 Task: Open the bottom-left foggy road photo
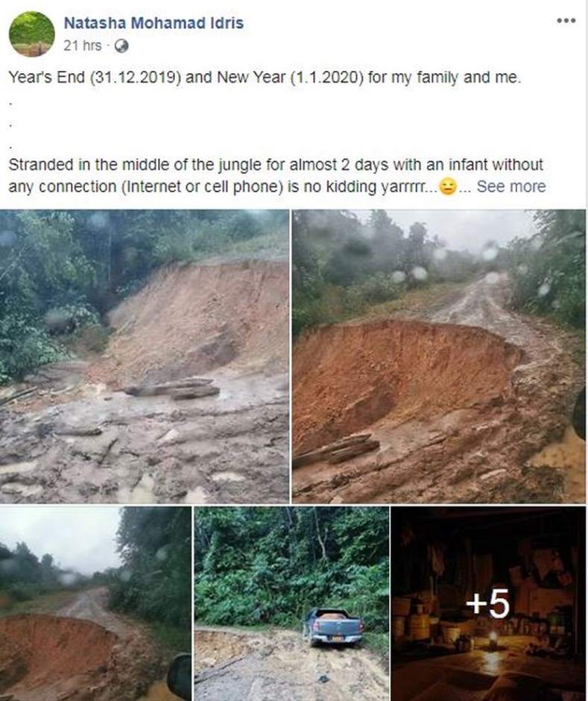(95, 603)
